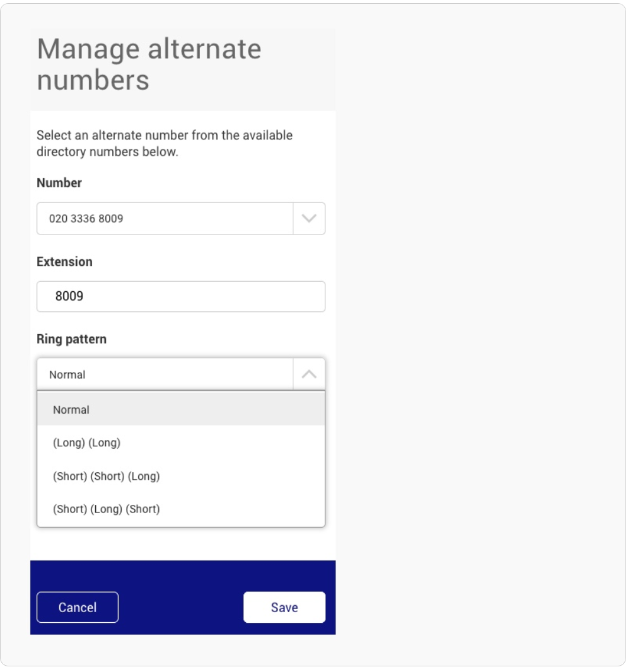This screenshot has height=672, width=628.
Task: Choose the highlighted Normal ring pattern option
Action: pyautogui.click(x=181, y=410)
